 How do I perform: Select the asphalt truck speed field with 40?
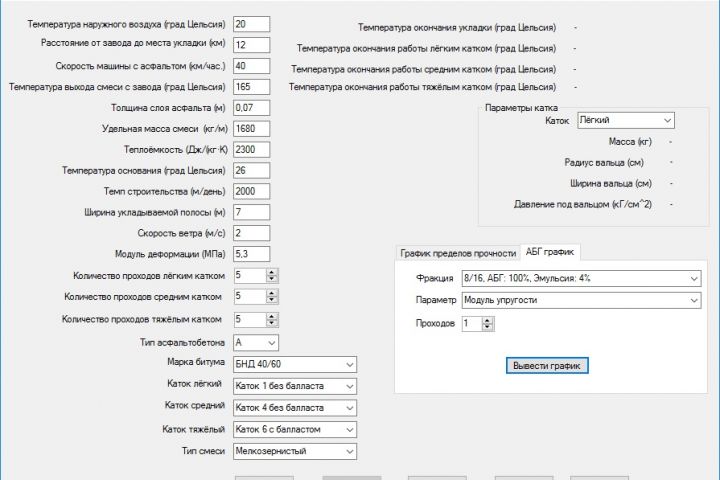(251, 66)
